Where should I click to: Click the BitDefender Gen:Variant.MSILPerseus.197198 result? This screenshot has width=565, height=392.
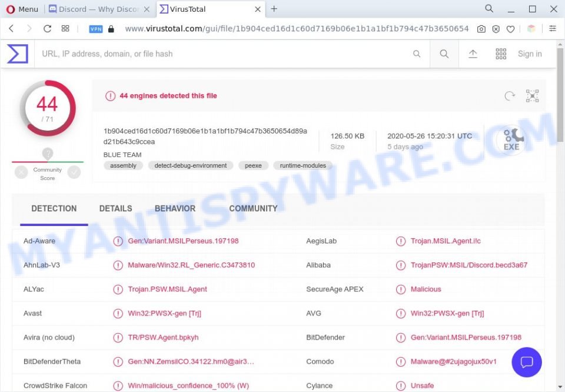point(466,338)
